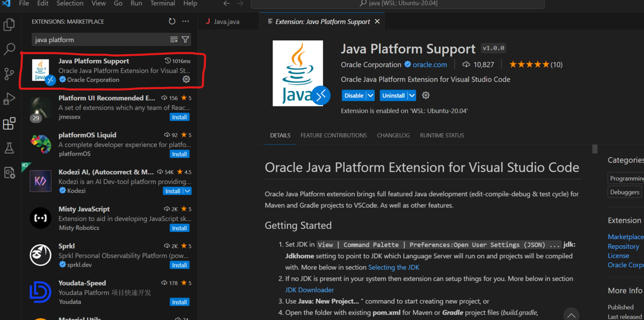Click the VS Code logo icon

coord(6,3)
